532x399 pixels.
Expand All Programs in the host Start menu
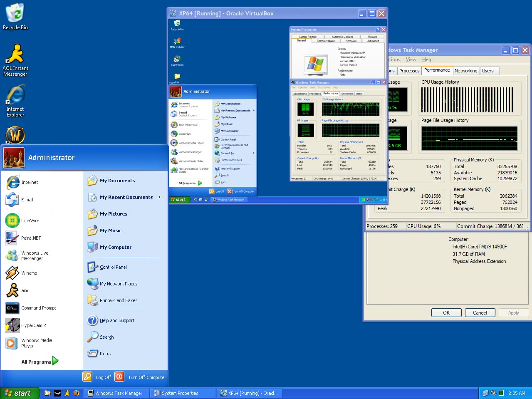(40, 361)
